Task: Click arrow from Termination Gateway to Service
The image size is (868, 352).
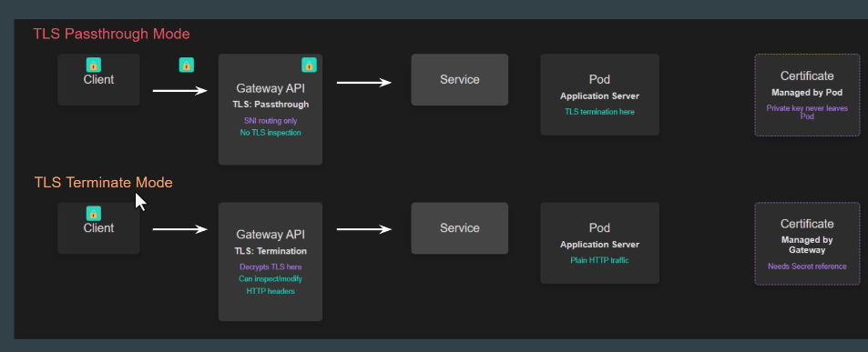Action: pos(364,229)
